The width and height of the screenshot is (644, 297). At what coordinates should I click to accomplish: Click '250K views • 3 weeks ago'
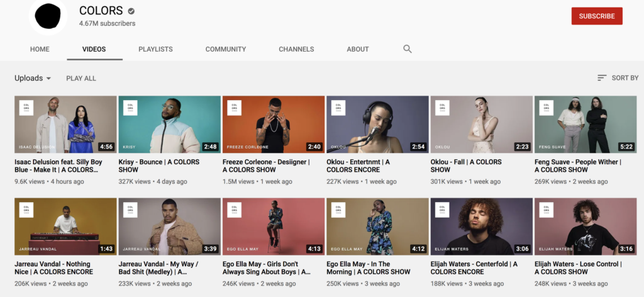pos(363,283)
